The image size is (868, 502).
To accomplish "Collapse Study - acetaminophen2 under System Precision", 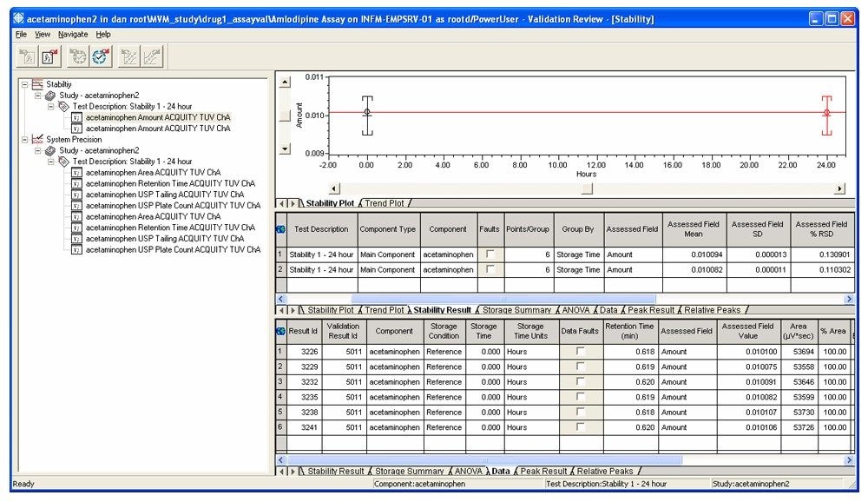I will click(x=37, y=150).
